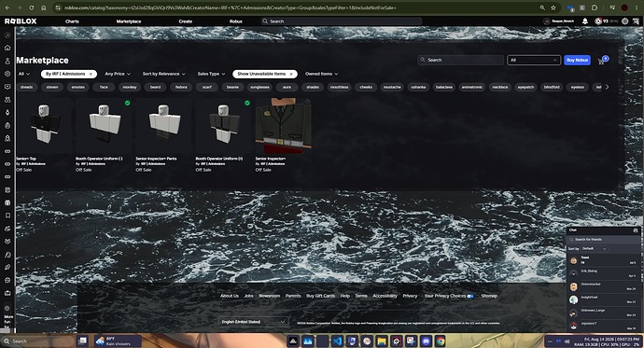Expand the 'All' category filter dropdown

(24, 74)
